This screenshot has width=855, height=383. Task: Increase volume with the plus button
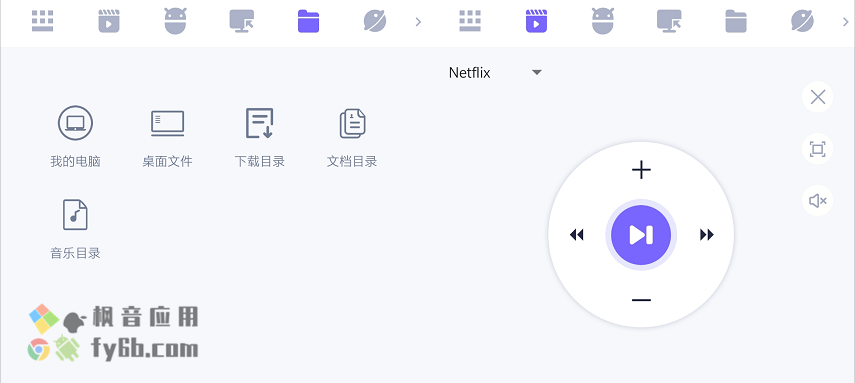(641, 170)
